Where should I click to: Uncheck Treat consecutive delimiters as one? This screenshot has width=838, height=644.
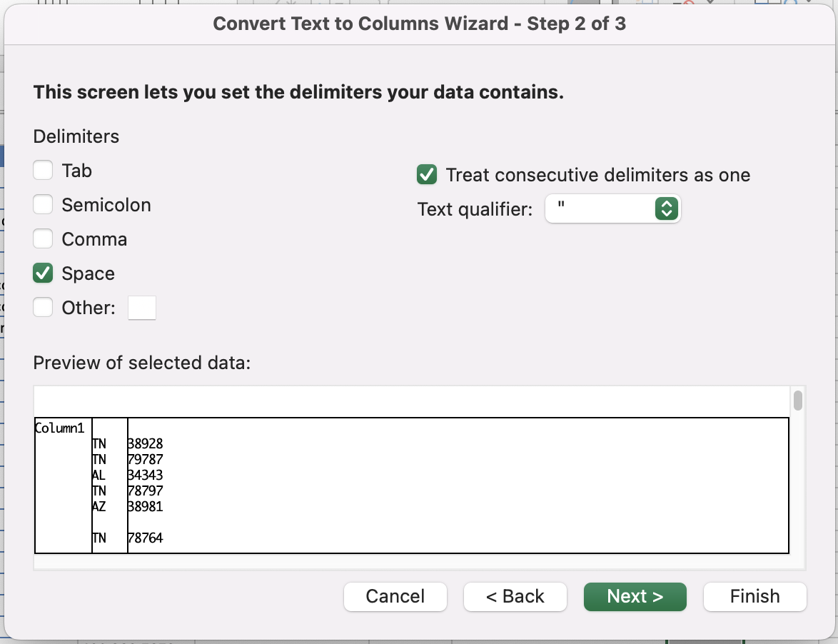coord(426,174)
